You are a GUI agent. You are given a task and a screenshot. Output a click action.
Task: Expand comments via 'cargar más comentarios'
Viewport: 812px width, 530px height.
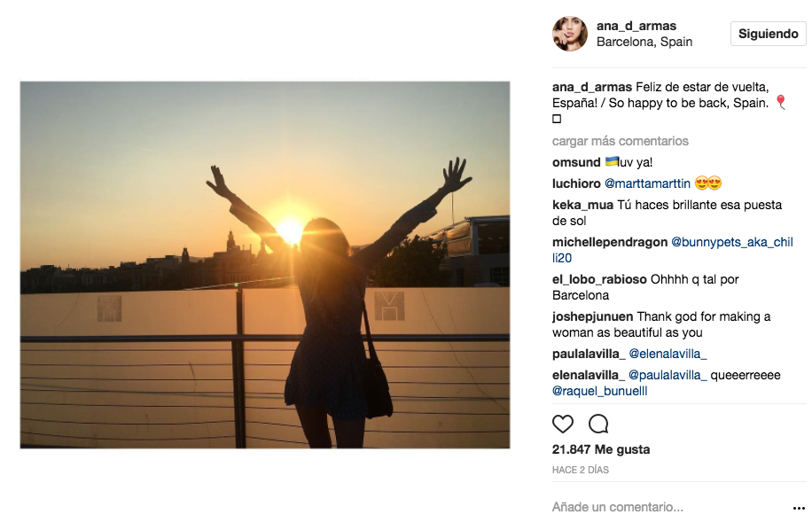point(620,141)
